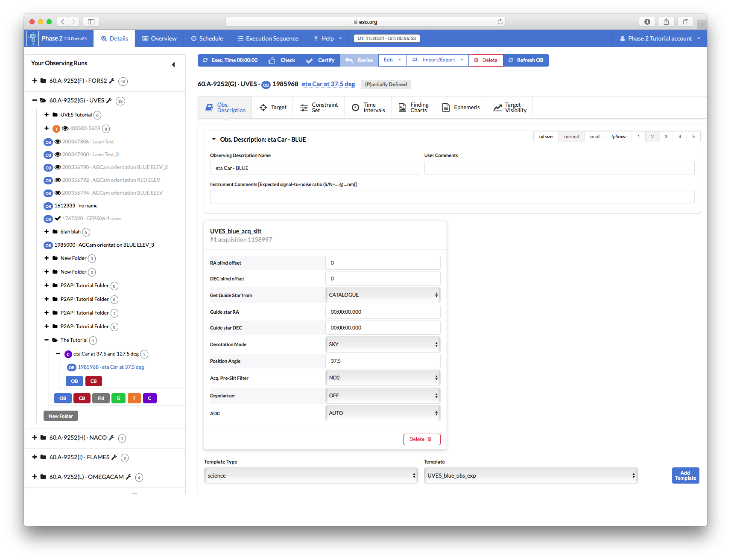Reload the page in the address bar
The image size is (731, 560).
coord(500,22)
